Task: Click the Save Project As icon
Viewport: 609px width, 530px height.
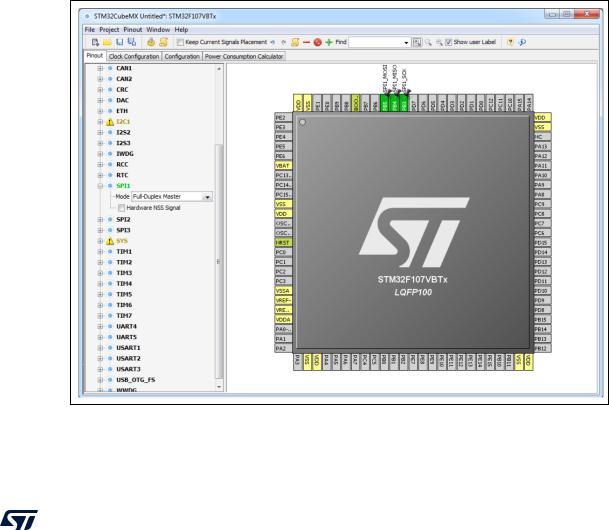Action: click(132, 42)
